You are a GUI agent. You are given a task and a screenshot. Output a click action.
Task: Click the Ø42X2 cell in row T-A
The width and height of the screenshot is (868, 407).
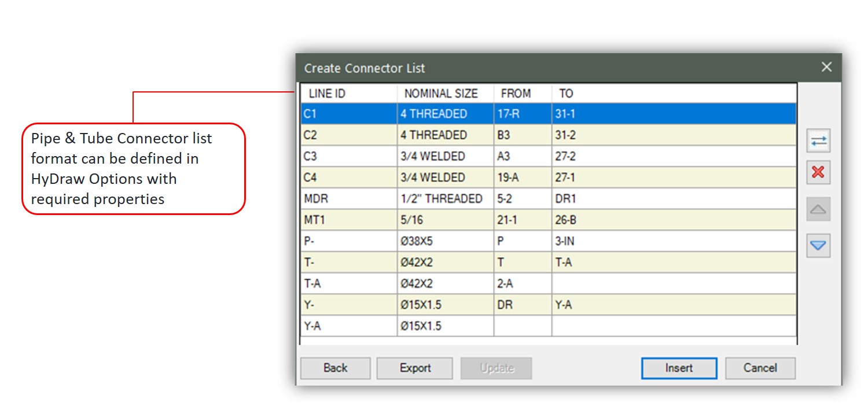[x=446, y=283]
